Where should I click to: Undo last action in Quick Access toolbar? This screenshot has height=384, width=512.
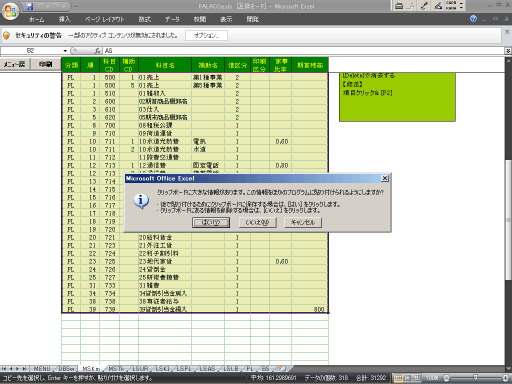pos(41,6)
